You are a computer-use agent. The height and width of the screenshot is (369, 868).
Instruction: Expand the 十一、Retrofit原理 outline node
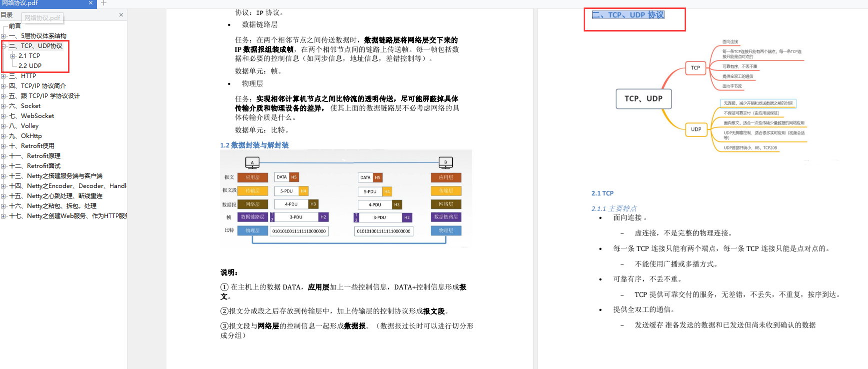click(x=3, y=156)
